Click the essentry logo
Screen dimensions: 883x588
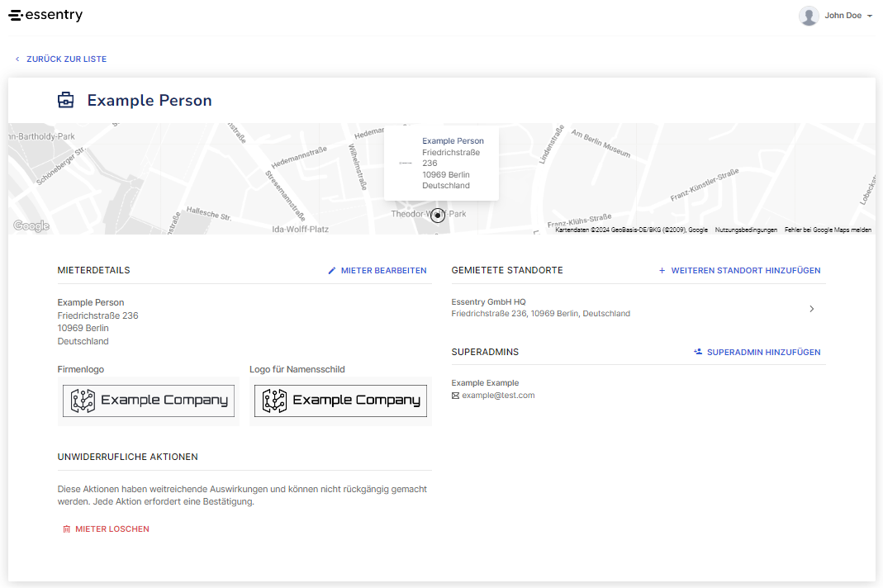(45, 15)
